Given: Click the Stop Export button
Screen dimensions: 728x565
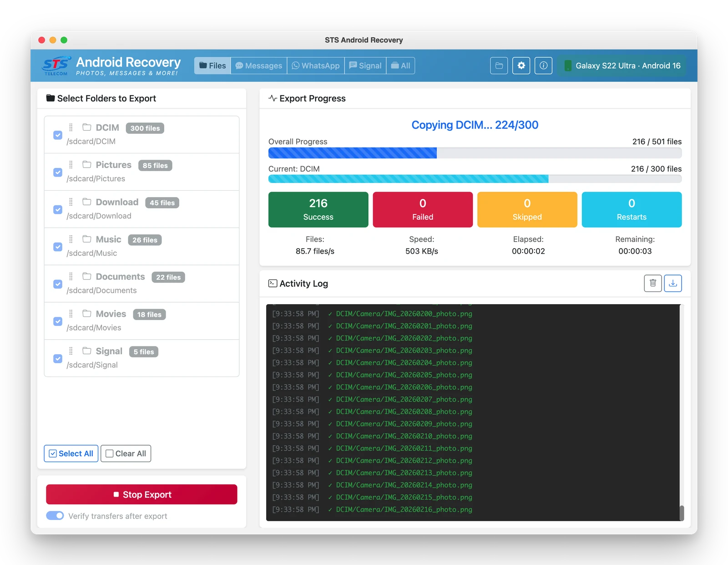Looking at the screenshot, I should 142,494.
